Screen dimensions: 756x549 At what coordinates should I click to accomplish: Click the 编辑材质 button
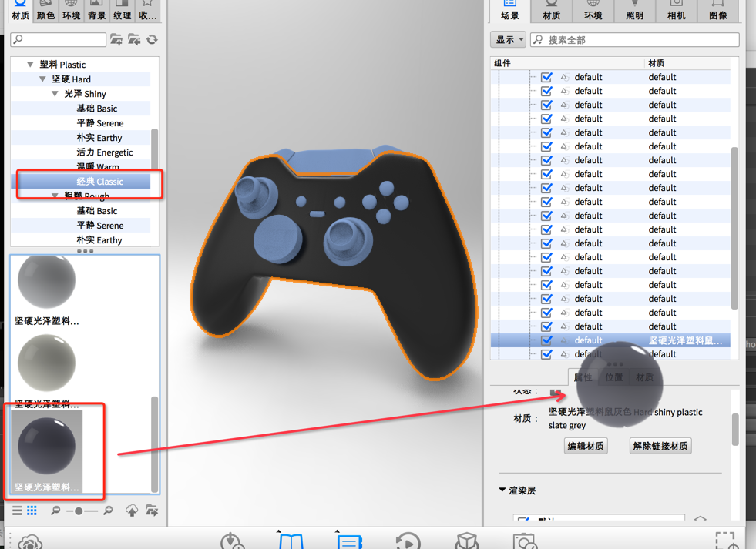(x=586, y=446)
